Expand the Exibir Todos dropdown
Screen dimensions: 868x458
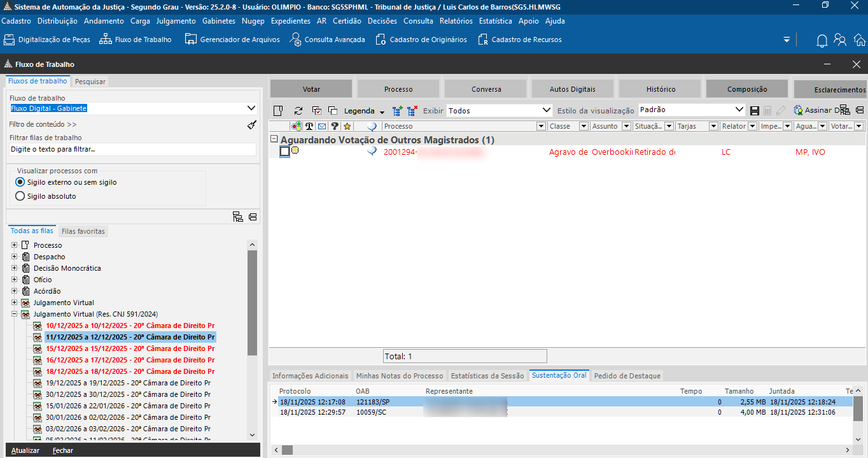545,110
